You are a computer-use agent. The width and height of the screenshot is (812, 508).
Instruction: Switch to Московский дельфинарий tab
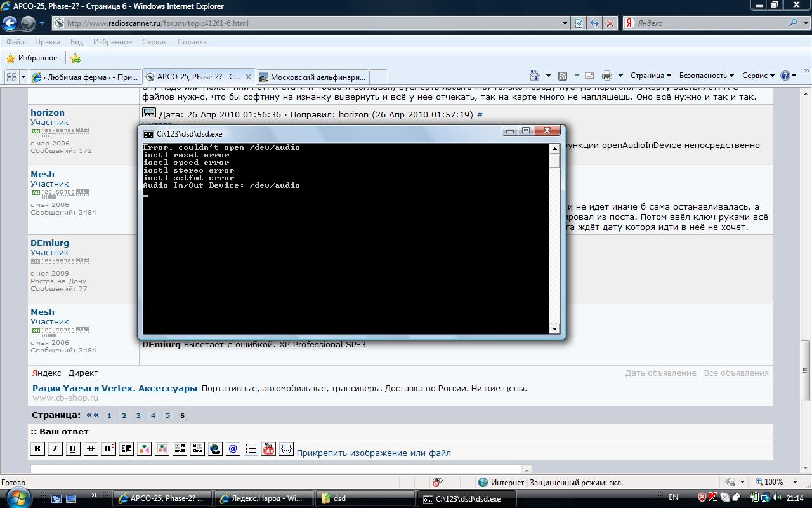pyautogui.click(x=312, y=77)
